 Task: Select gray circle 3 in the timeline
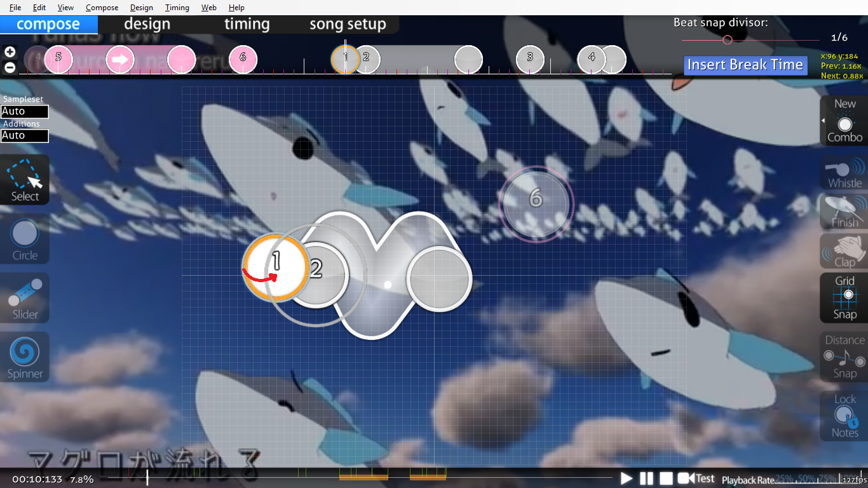(x=530, y=59)
